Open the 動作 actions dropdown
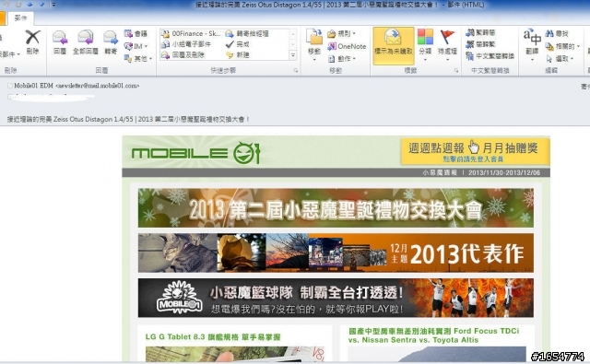 coord(342,59)
